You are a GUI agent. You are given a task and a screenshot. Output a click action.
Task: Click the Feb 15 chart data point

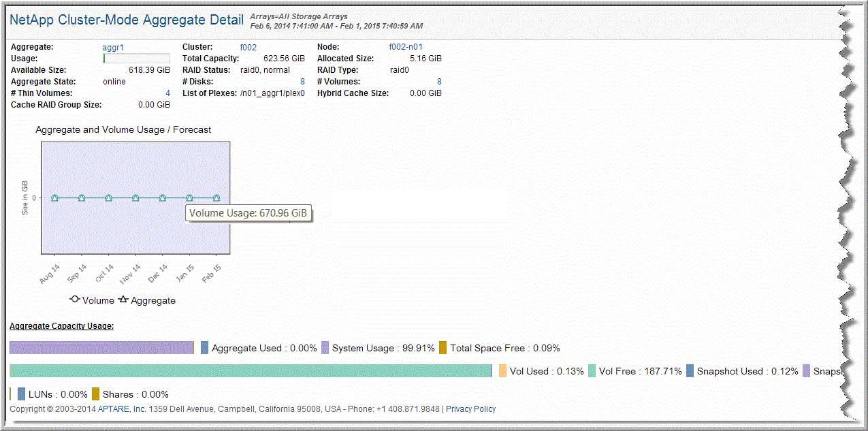tap(216, 198)
